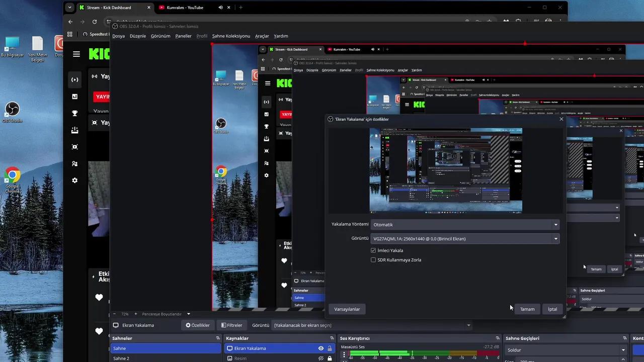The width and height of the screenshot is (644, 362).
Task: Open the Kick clips capture icon in leftmost sidebar
Action: pos(75,147)
